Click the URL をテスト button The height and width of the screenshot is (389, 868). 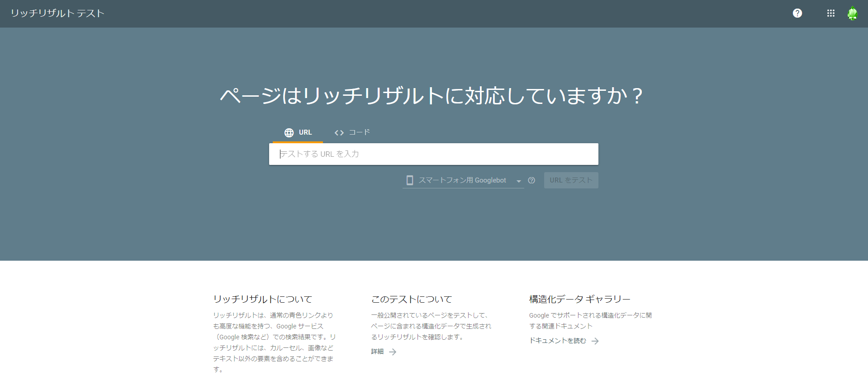[x=571, y=180]
